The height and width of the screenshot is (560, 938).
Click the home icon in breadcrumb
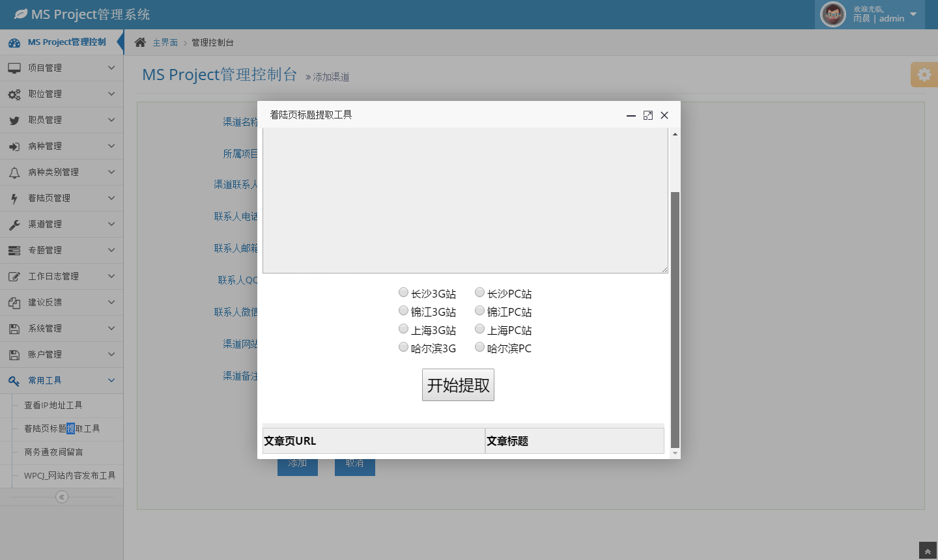140,42
